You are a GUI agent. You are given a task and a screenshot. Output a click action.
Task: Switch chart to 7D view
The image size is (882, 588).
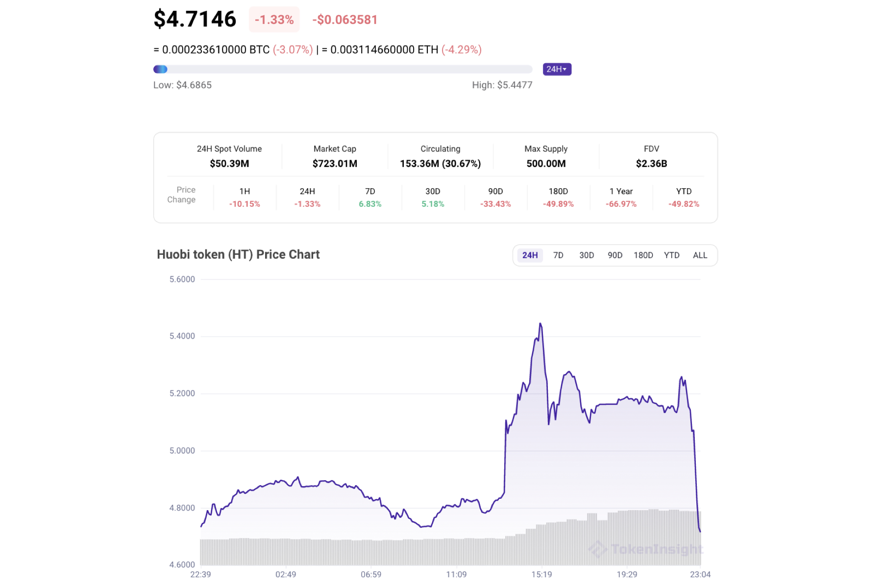tap(558, 255)
